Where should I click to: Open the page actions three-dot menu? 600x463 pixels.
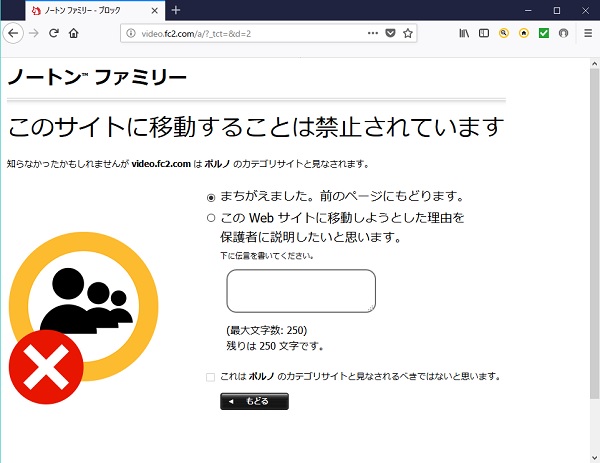click(373, 33)
